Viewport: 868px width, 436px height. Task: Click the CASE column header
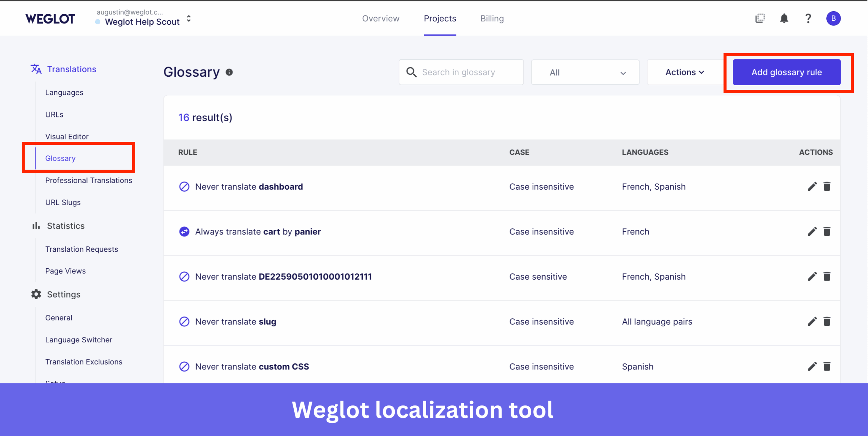coord(519,152)
